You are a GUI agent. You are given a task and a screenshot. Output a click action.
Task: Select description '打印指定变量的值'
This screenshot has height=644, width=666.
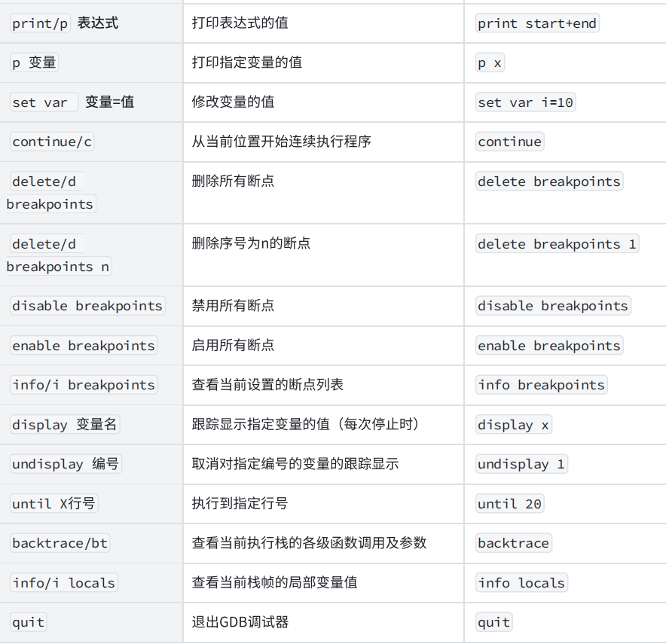(247, 63)
